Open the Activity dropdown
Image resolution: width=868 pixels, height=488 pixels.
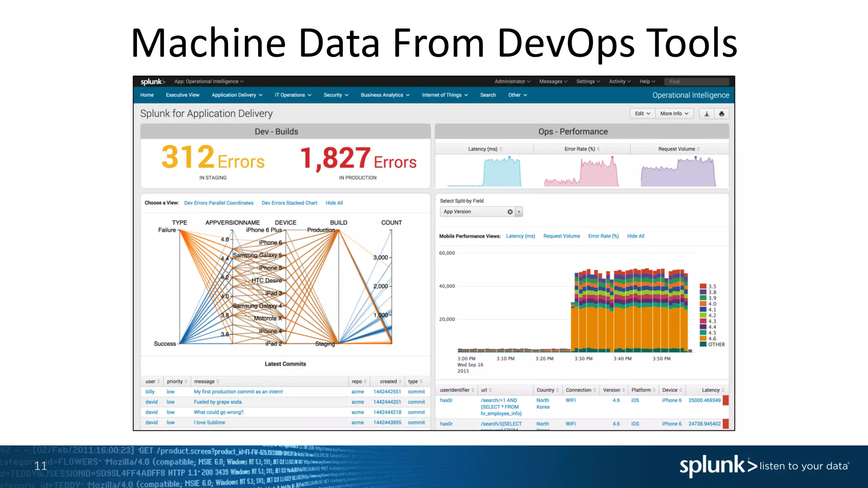tap(620, 81)
